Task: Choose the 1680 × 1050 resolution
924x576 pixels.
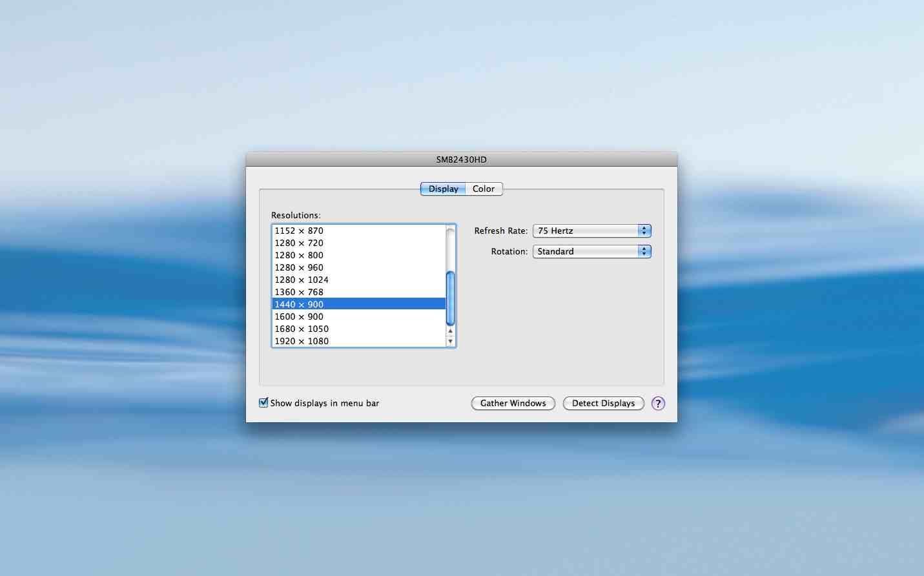Action: coord(302,329)
